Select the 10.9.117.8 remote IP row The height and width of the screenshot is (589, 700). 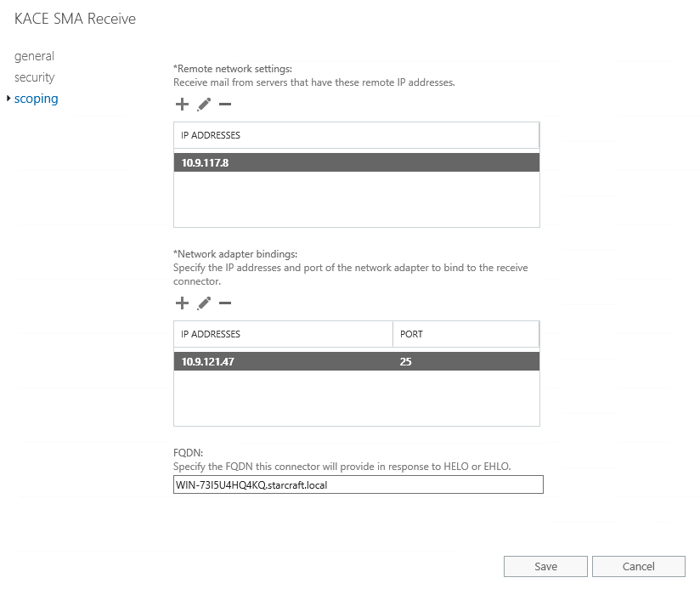point(357,162)
